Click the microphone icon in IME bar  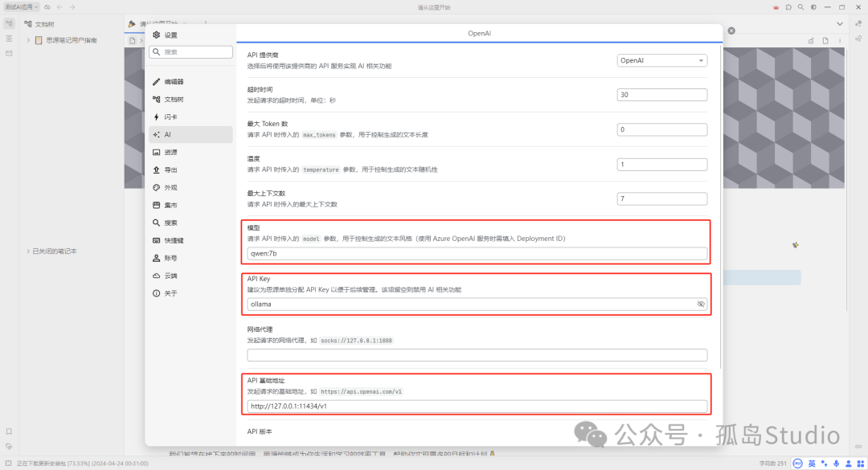tap(837, 464)
